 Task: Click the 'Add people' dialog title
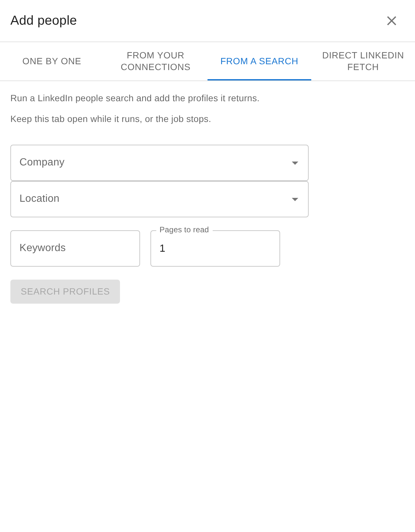coord(43,20)
